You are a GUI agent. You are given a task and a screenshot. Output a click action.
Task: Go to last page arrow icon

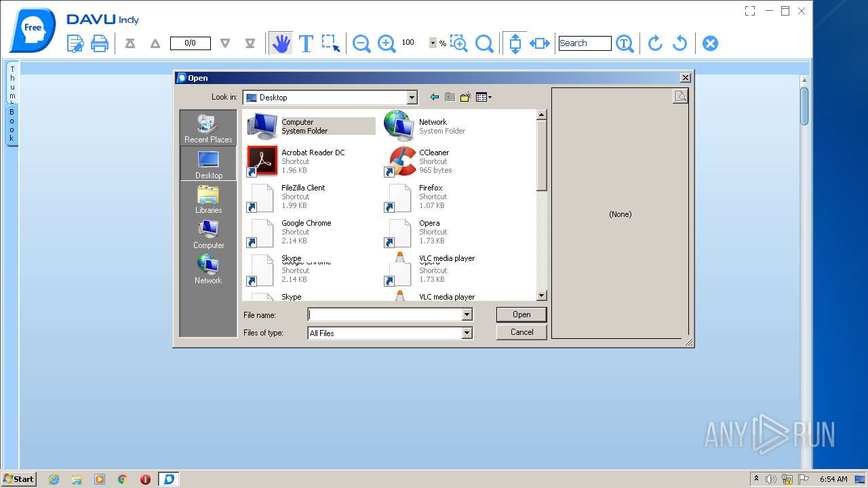[x=250, y=43]
